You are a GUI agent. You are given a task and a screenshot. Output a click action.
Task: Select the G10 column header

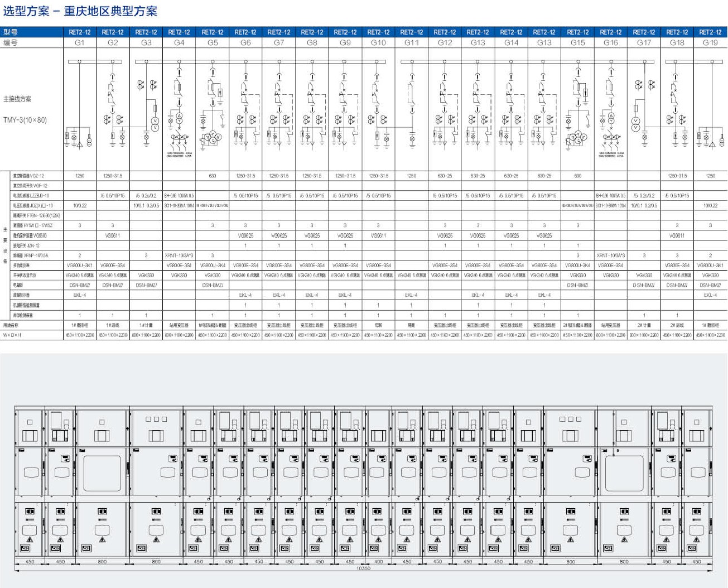378,42
